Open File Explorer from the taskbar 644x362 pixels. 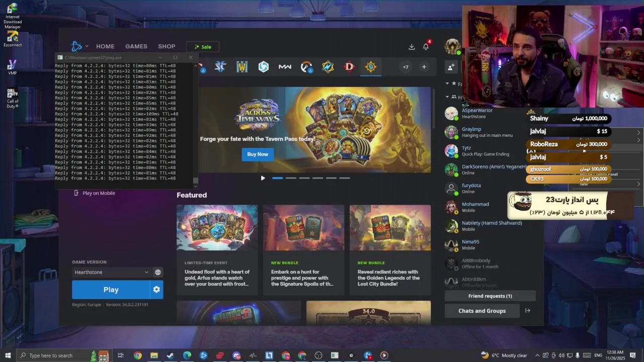[x=154, y=355]
